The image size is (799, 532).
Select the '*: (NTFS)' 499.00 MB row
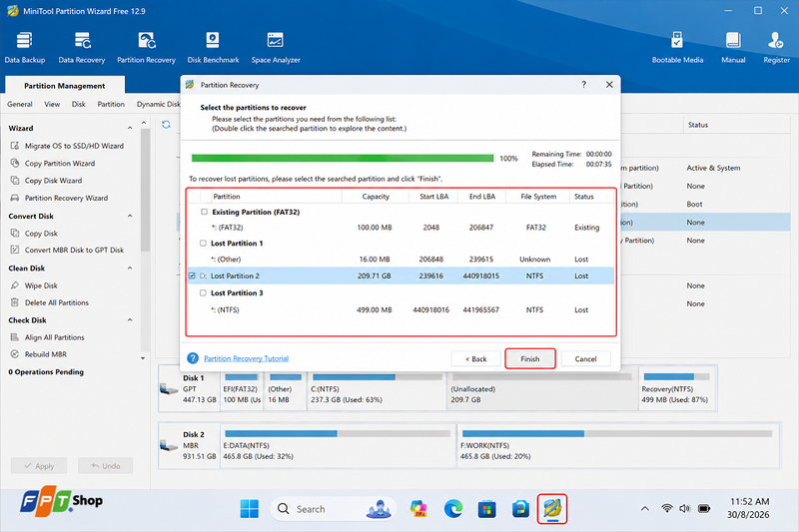[401, 309]
